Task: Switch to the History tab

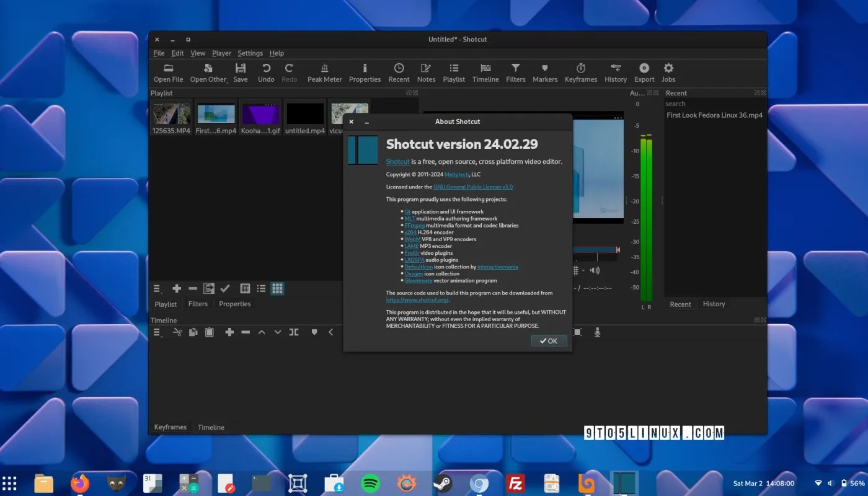Action: [x=714, y=304]
